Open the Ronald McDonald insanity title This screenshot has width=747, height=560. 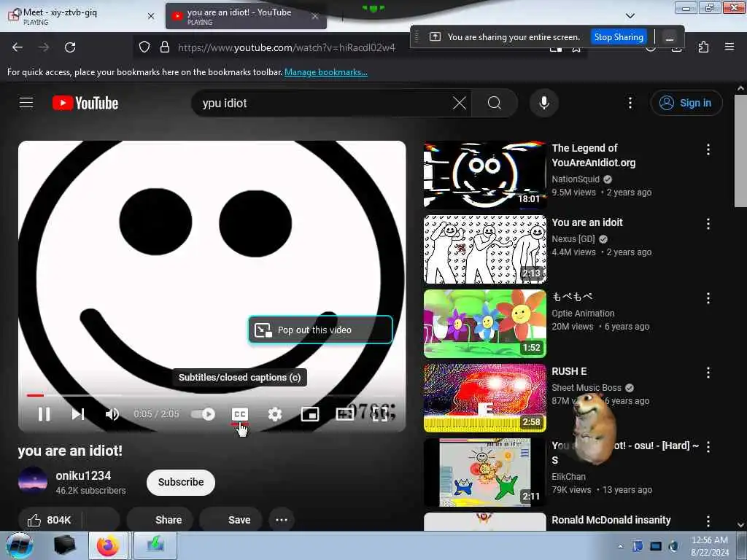coord(611,520)
